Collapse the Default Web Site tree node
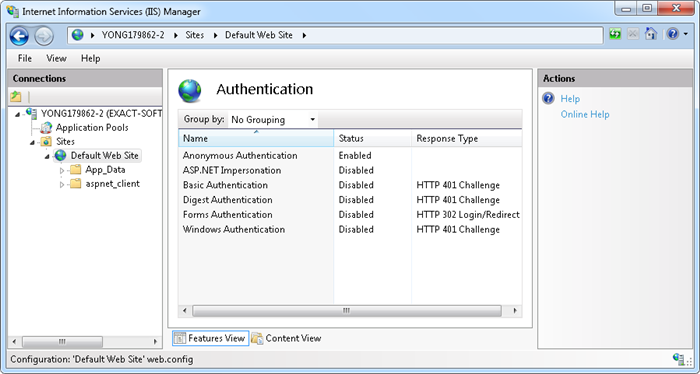This screenshot has width=700, height=374. tap(47, 157)
